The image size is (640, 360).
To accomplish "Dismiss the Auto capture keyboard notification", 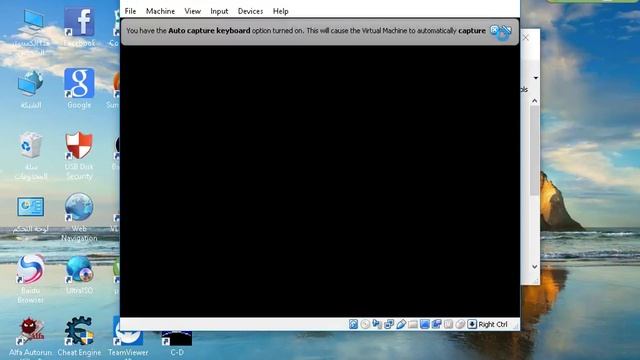I will 494,29.
